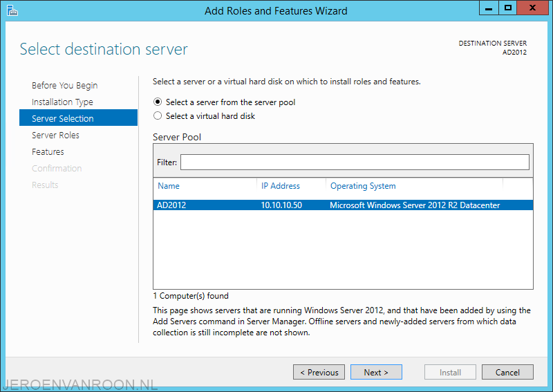Click the Previous button
The height and width of the screenshot is (392, 553).
pos(319,372)
